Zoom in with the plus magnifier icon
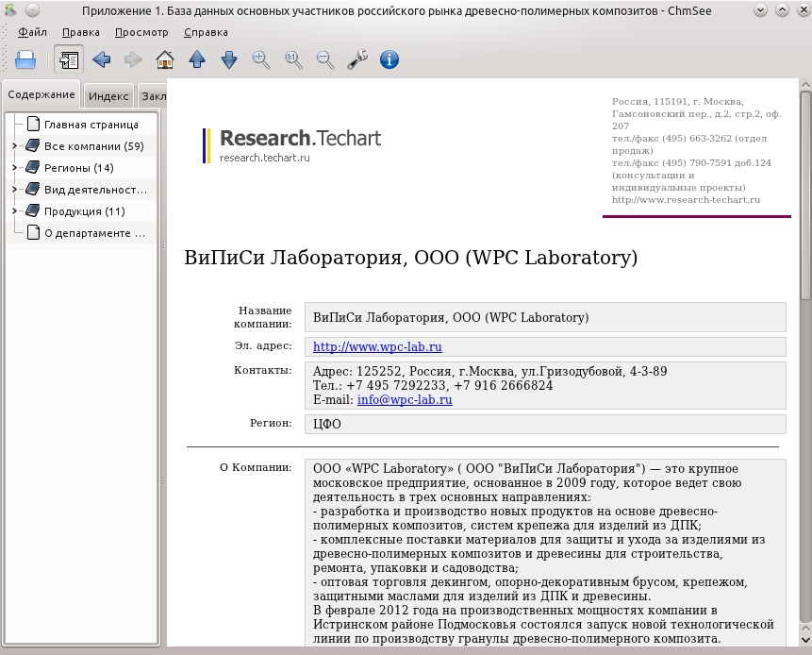This screenshot has width=812, height=655. point(261,59)
